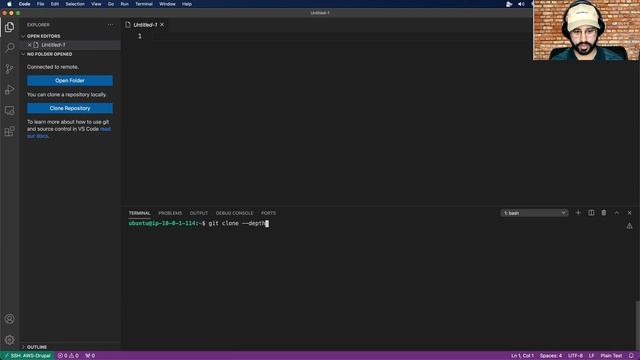The image size is (640, 360).
Task: Click the terminal warning triangle icon
Action: pyautogui.click(x=629, y=226)
